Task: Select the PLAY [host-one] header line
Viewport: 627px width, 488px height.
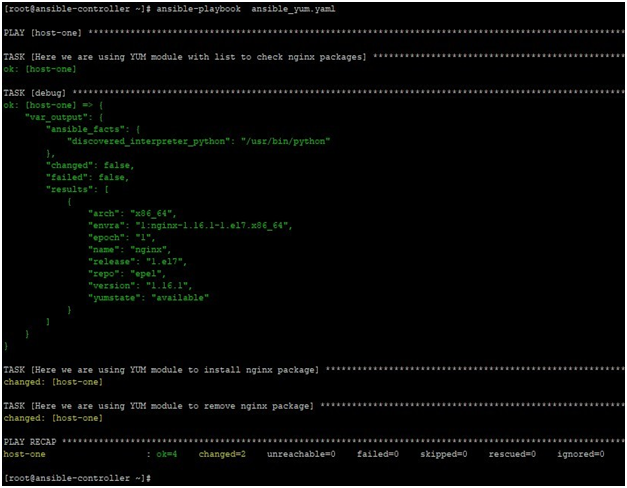Action: pos(314,33)
